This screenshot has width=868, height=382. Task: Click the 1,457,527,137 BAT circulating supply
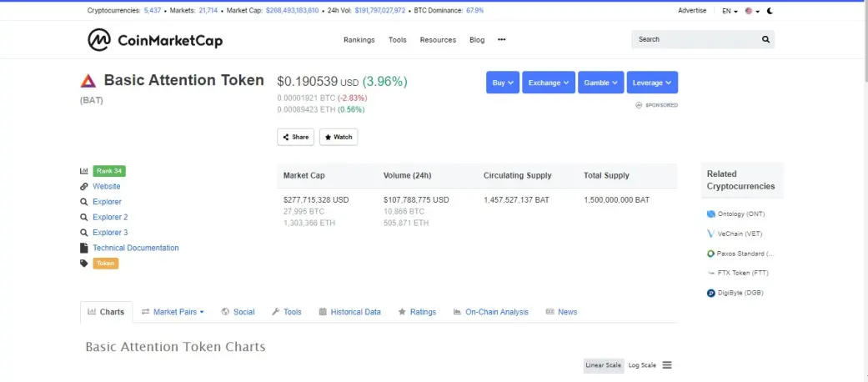516,200
